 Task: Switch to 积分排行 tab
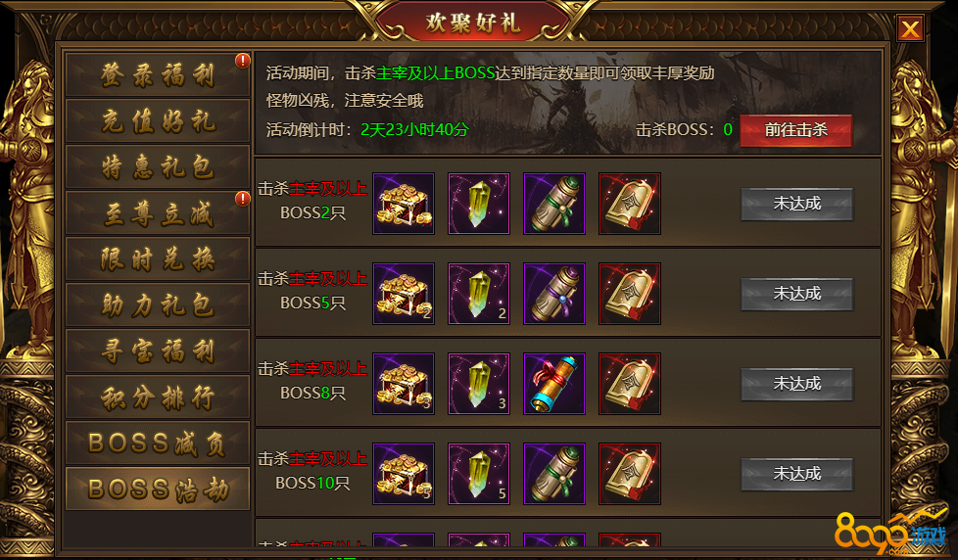[x=158, y=397]
